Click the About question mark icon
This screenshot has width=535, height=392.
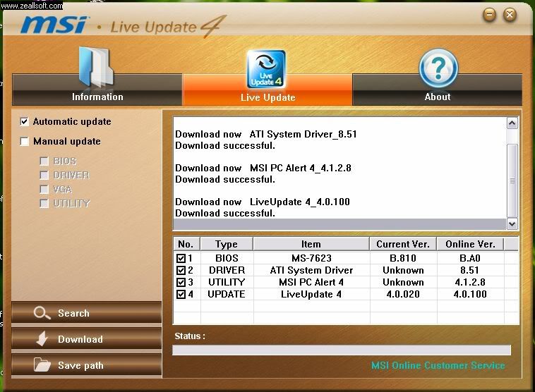[438, 68]
